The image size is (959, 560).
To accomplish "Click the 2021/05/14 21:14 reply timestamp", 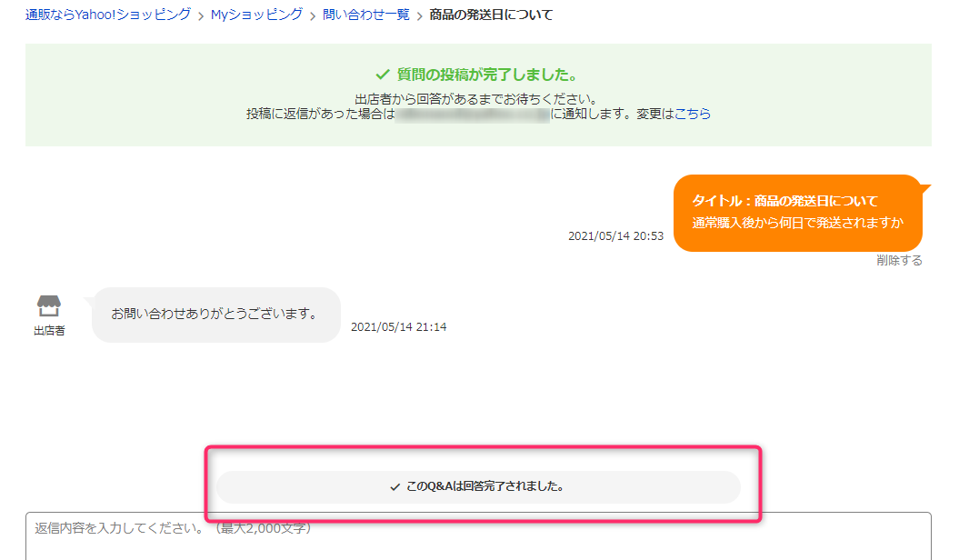I will [x=398, y=327].
